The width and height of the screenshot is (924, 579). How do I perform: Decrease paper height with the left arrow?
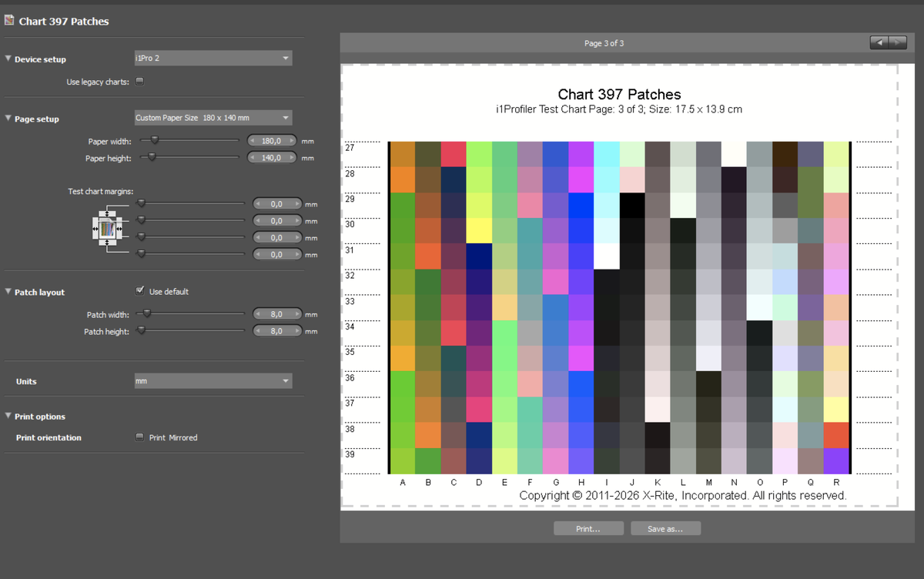(x=253, y=158)
